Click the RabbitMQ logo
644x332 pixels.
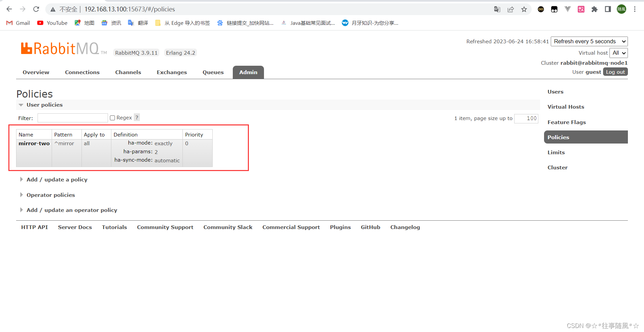pos(64,49)
